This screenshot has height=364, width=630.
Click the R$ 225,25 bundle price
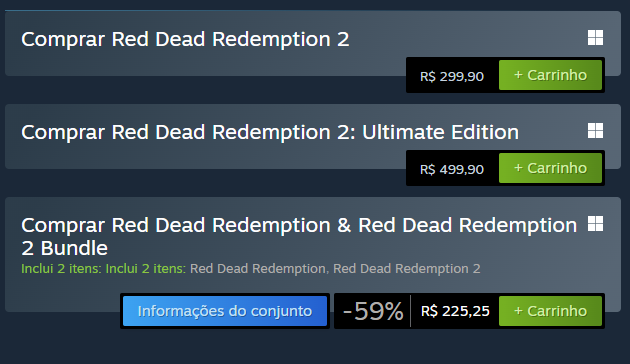(x=455, y=311)
